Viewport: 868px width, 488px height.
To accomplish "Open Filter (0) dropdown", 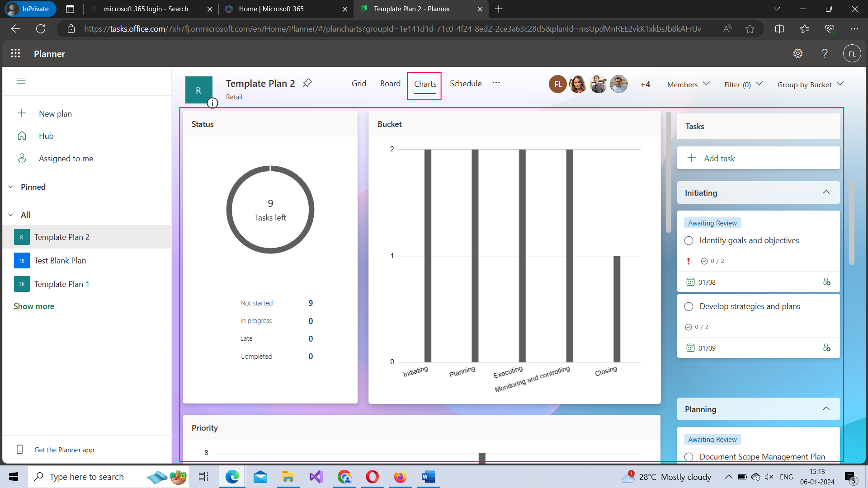I will [x=743, y=84].
